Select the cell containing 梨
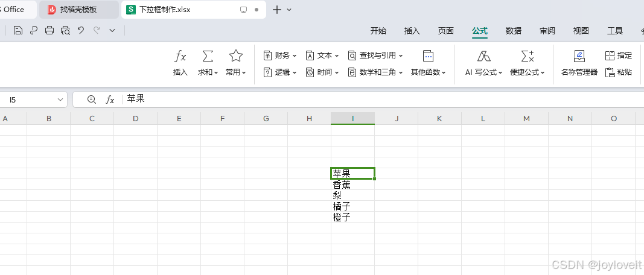Screen dimensions: 644x275 353,195
